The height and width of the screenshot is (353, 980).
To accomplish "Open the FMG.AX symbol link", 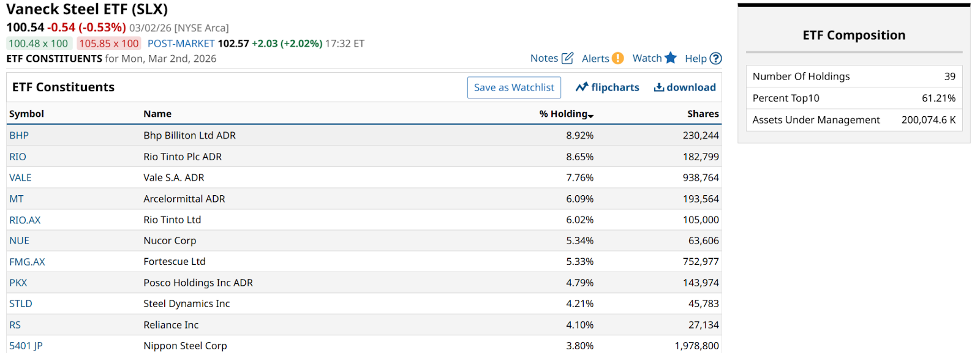I will click(27, 262).
